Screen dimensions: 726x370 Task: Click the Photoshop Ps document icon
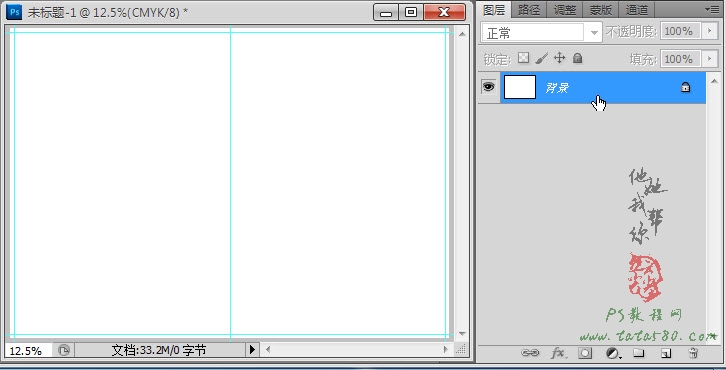point(14,12)
